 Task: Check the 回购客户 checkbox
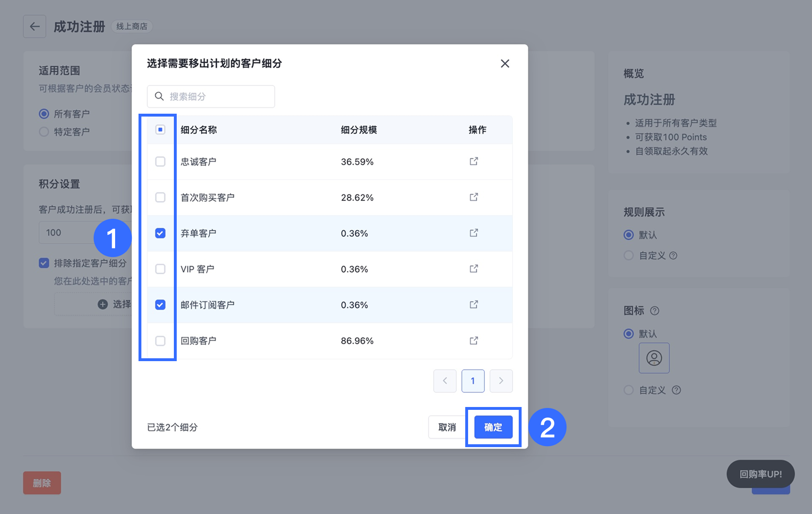(x=160, y=341)
